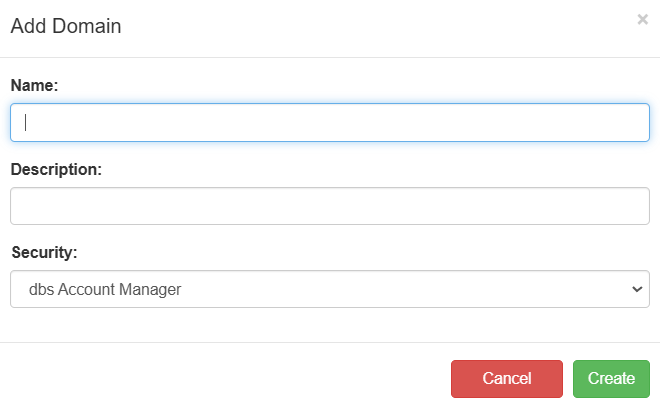Dismiss the dialog using the Cancel button
The image size is (660, 409).
(x=507, y=379)
